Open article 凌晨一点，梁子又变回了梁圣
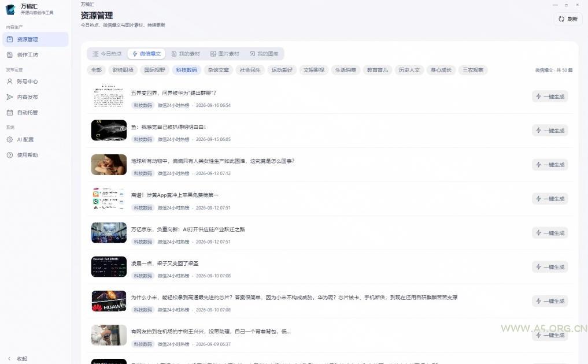Viewport: 588px width, 364px height. pos(165,263)
